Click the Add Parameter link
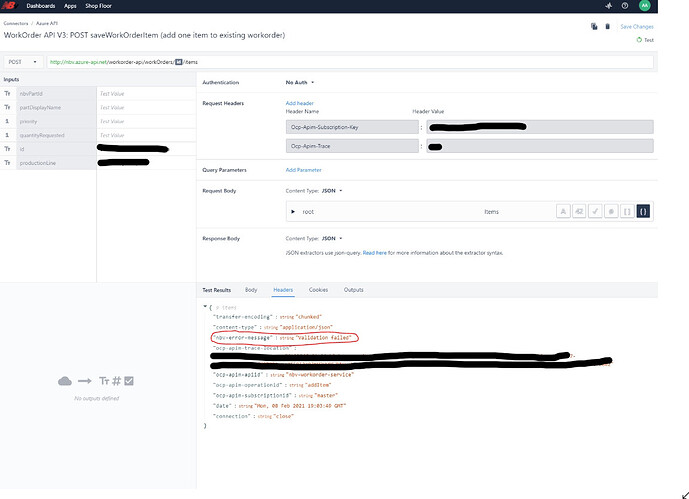689x499 pixels. click(x=304, y=170)
